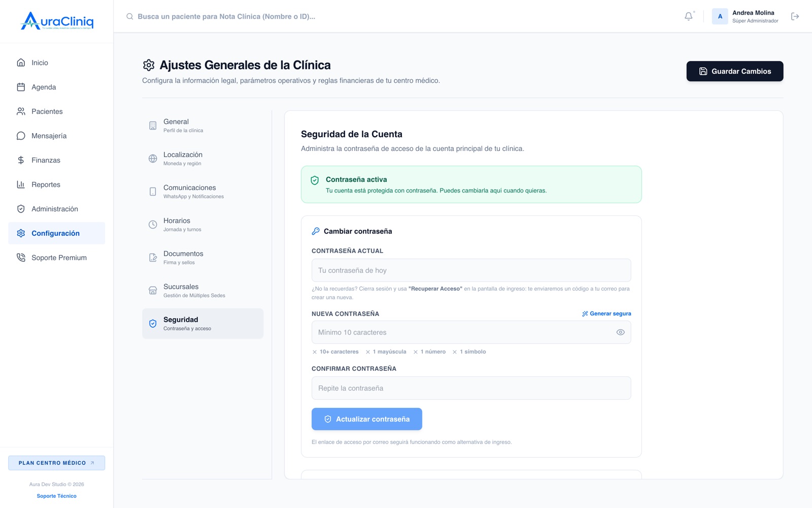The image size is (812, 508).
Task: Click the green shield icon in Contraseña activa
Action: point(315,180)
